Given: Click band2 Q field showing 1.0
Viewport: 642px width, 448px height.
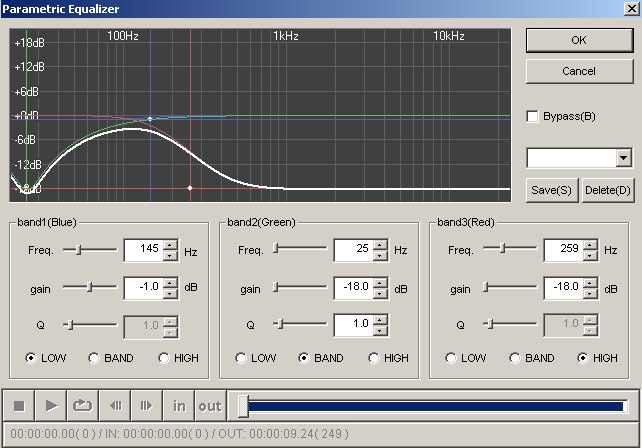Looking at the screenshot, I should click(x=354, y=325).
